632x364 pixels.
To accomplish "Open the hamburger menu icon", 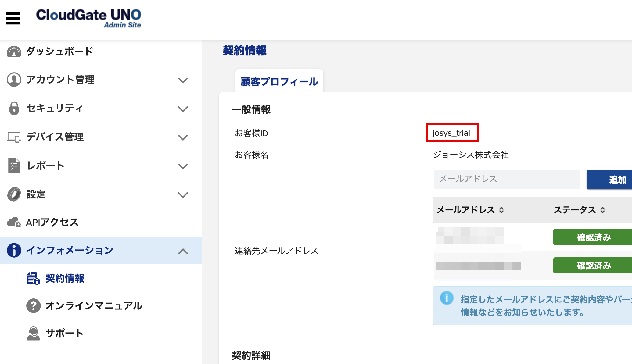I will pyautogui.click(x=13, y=18).
